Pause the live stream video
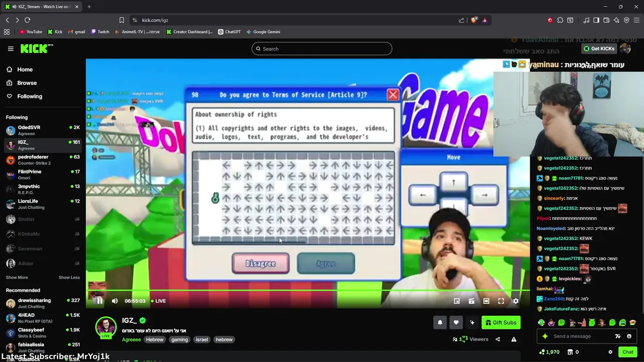Viewport: 644px width, 362px height. 100,301
